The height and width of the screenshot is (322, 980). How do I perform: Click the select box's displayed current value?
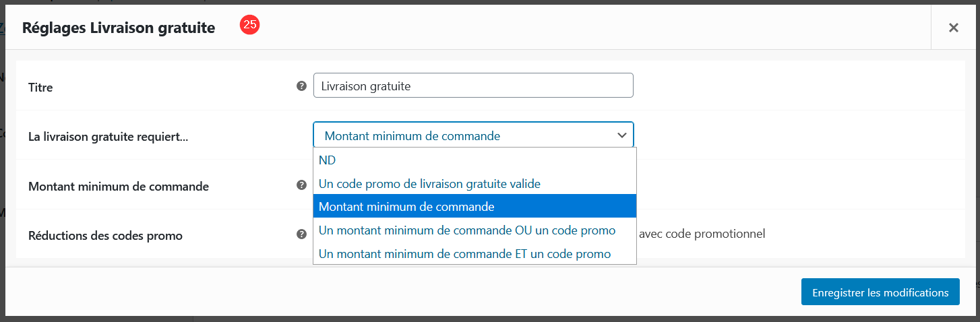[412, 135]
